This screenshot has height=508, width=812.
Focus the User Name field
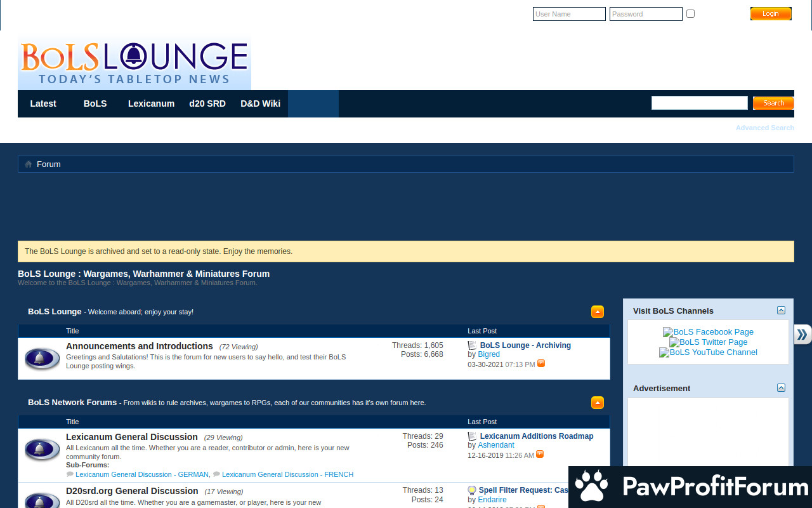point(569,14)
